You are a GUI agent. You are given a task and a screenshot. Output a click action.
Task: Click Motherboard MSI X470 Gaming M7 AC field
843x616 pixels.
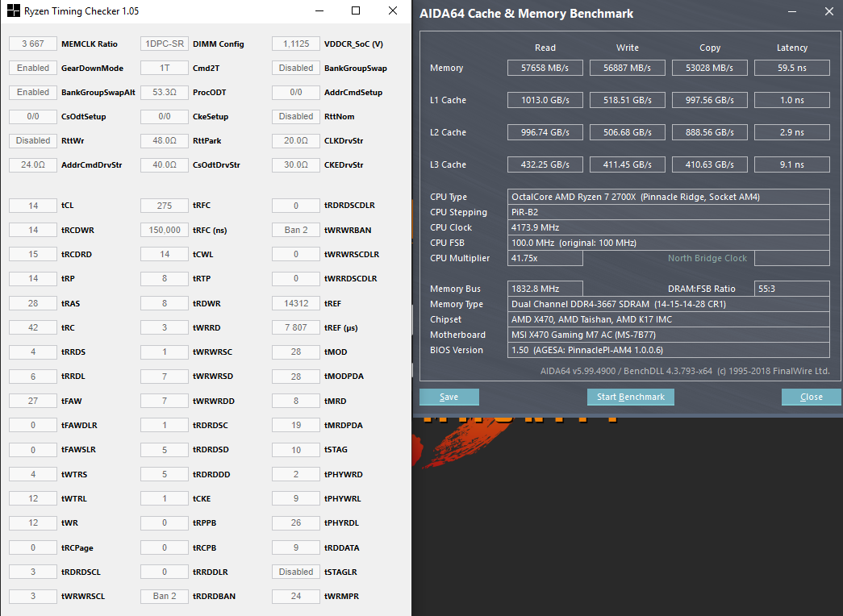pos(668,335)
